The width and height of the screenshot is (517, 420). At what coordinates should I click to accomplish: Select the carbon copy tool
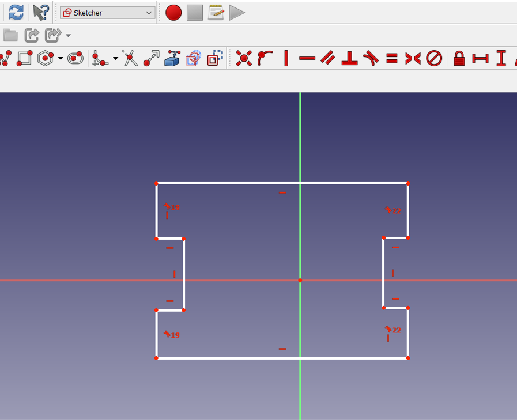194,58
